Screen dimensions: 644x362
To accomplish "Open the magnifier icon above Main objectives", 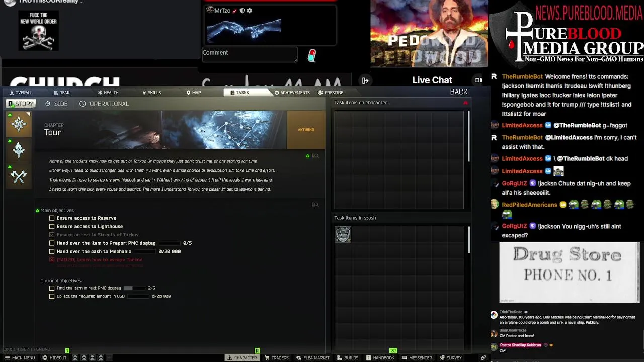I will [x=315, y=205].
